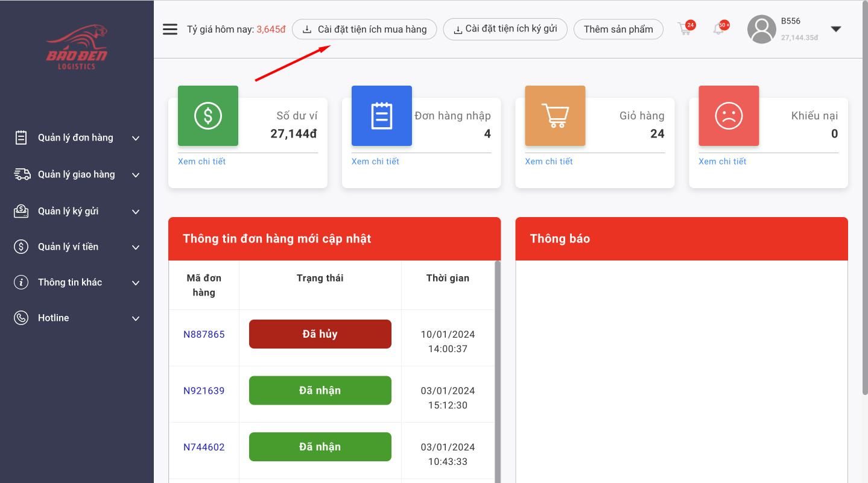
Task: Expand the Quản lý giao hàng chevron
Action: pos(136,175)
